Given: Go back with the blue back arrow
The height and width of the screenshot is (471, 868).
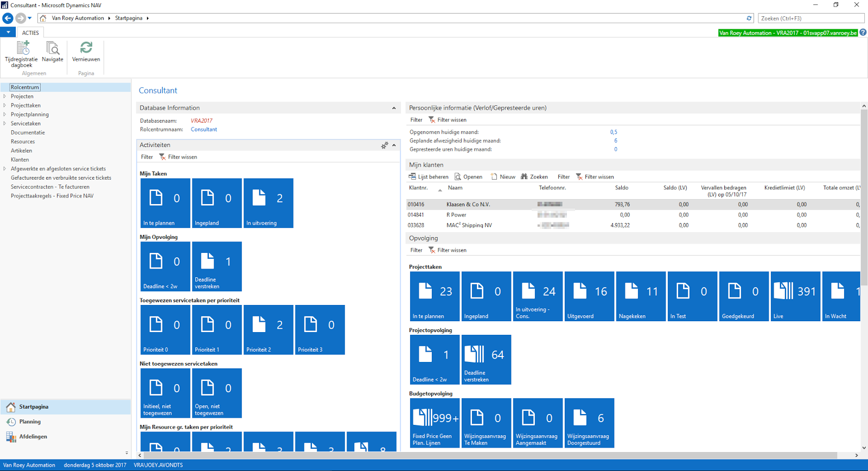Looking at the screenshot, I should [x=8, y=18].
